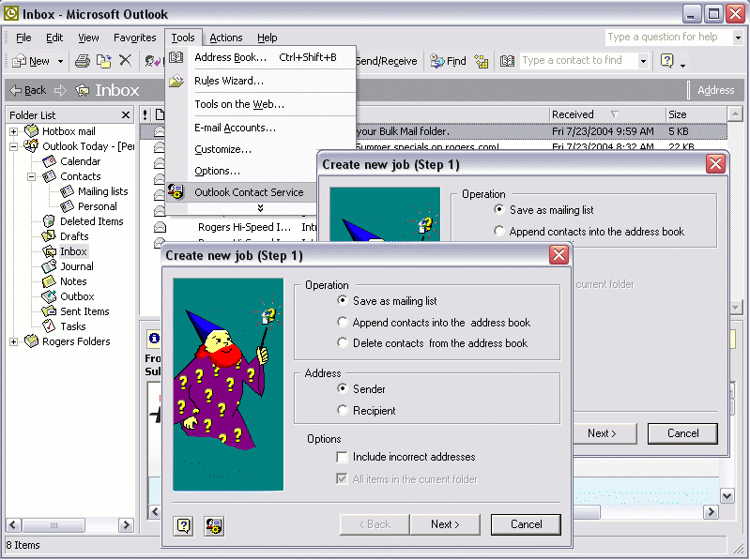
Task: Click Cancel in the front wizard dialog
Action: pos(527,524)
